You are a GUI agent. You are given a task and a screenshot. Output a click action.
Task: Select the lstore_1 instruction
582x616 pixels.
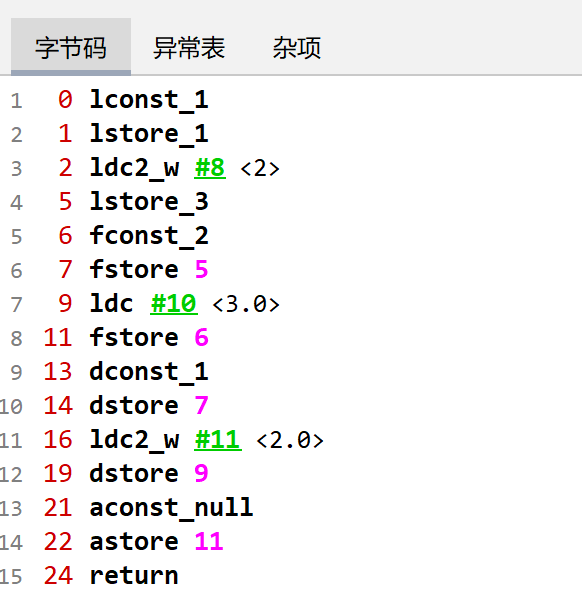[x=149, y=134]
